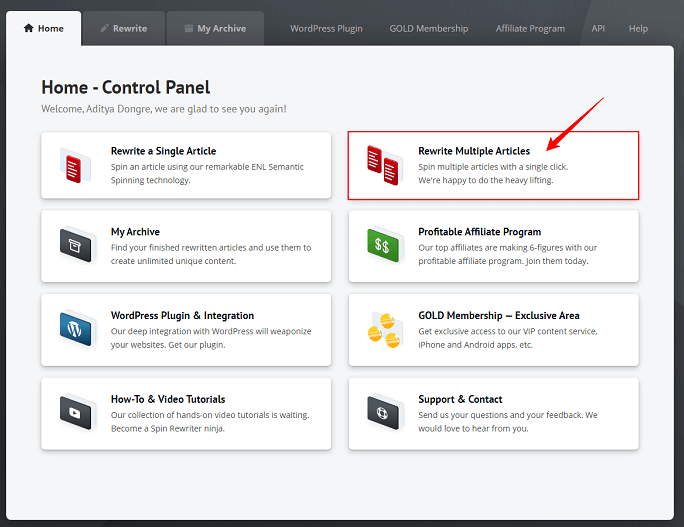Click text 'Become a Spin Rewriter ninja.'

pos(168,428)
